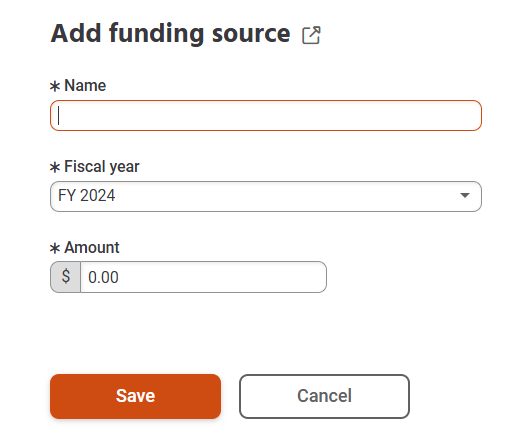
Task: Click the dollar sign prefix of the Amount field
Action: click(66, 277)
